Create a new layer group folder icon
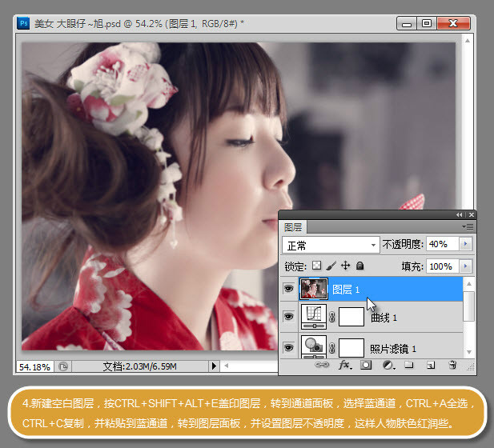Screen dimensions: 494x448 point(409,365)
